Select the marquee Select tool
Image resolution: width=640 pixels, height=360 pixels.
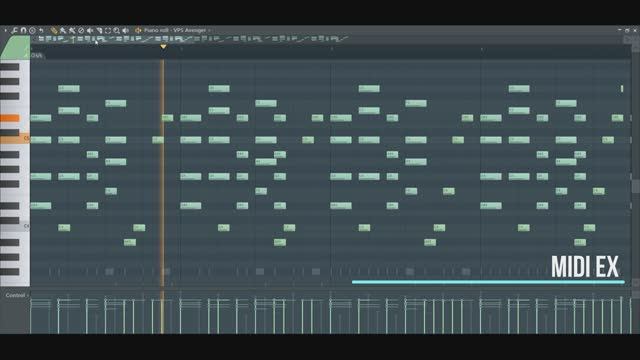(108, 30)
